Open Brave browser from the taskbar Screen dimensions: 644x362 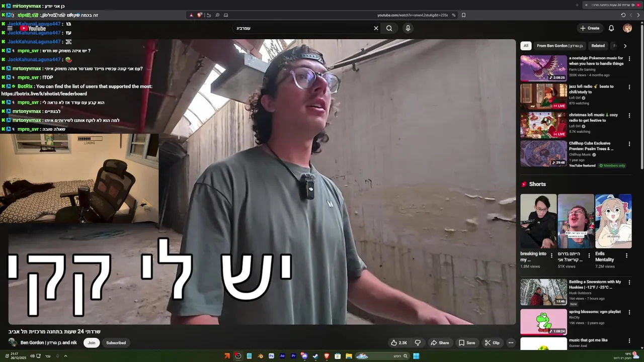tap(327, 356)
